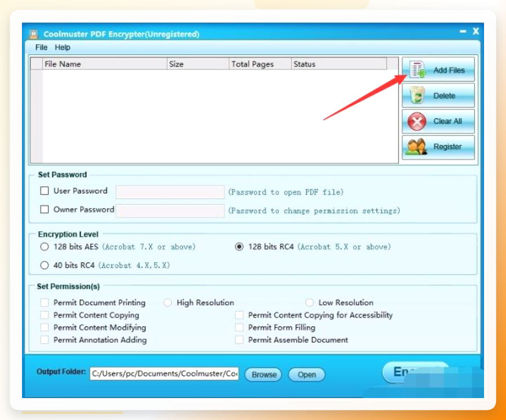506x420 pixels.
Task: Check Permit Assemble Document
Action: pos(239,340)
